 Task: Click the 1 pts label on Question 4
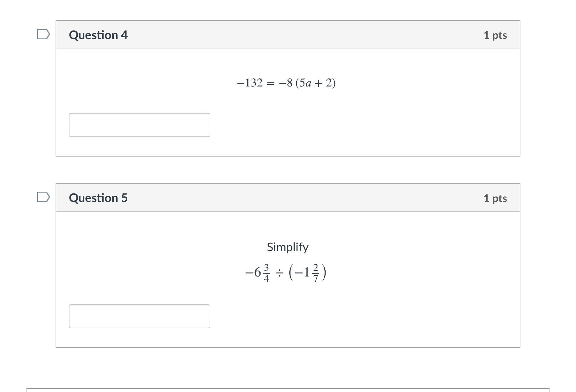(495, 35)
